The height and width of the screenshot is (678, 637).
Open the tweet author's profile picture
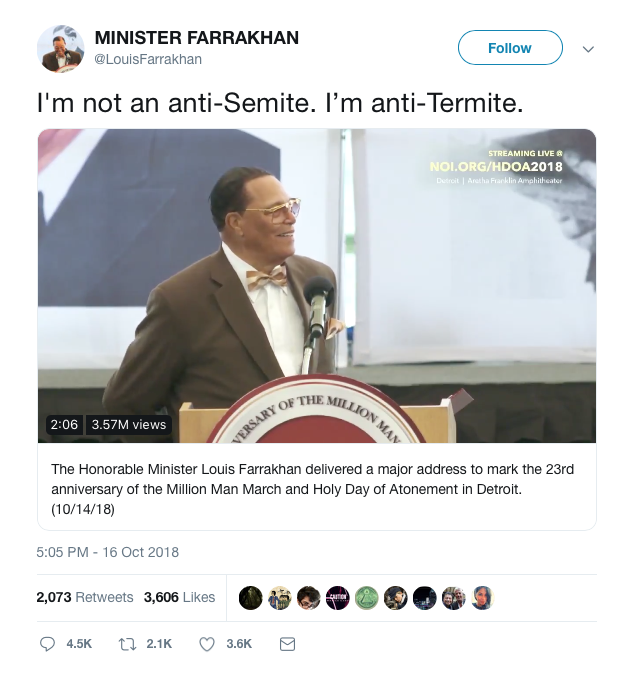tap(61, 48)
